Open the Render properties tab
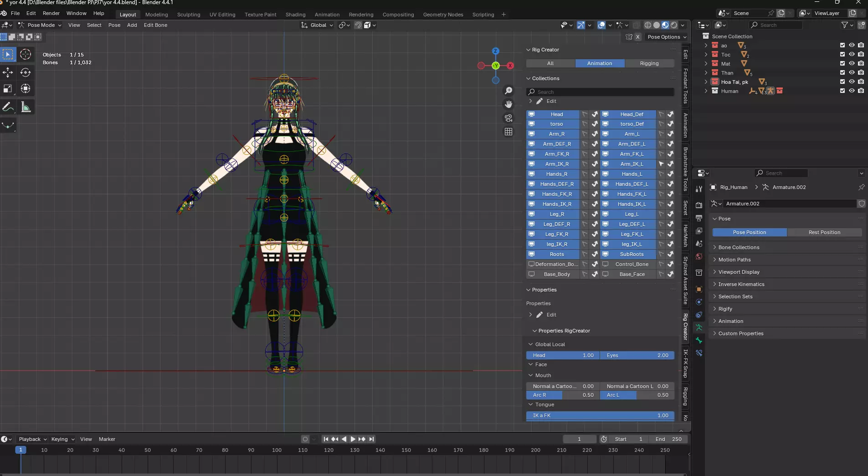 pos(699,205)
